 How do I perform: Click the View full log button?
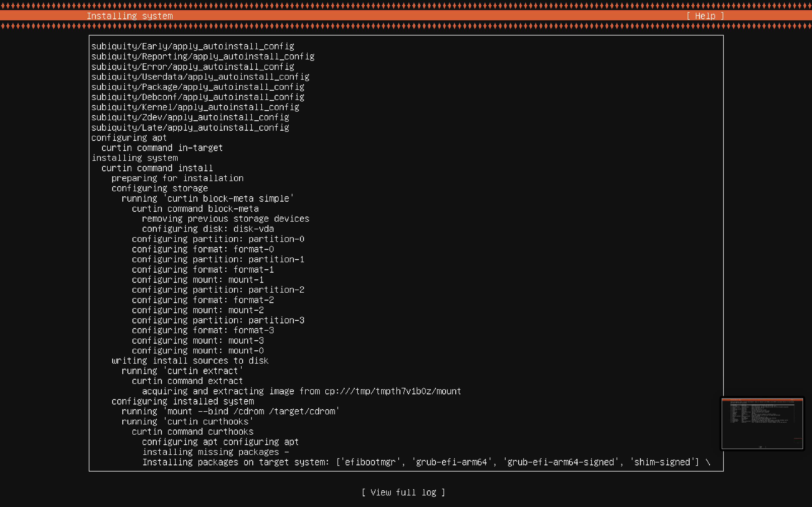pos(403,492)
